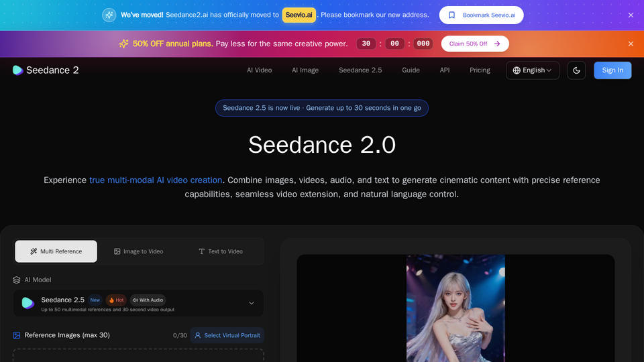Switch to Image to Video tab

[x=138, y=251]
